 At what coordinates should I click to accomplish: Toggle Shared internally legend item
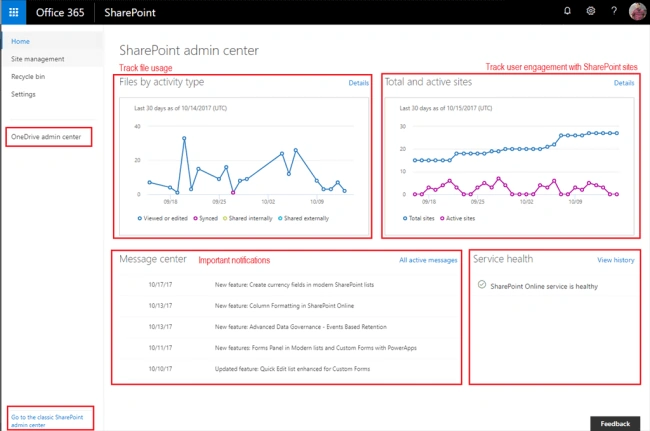pos(247,218)
